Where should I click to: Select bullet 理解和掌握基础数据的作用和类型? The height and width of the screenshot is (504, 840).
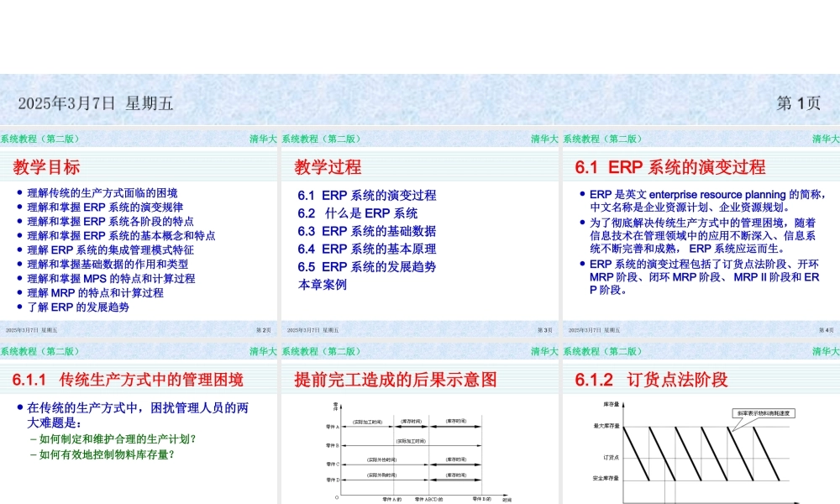pos(108,264)
